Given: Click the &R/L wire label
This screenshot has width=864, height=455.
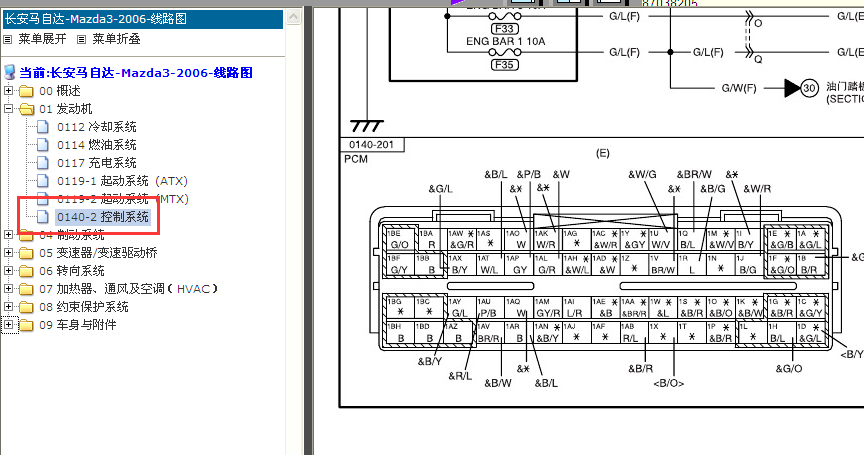Looking at the screenshot, I should tap(460, 376).
